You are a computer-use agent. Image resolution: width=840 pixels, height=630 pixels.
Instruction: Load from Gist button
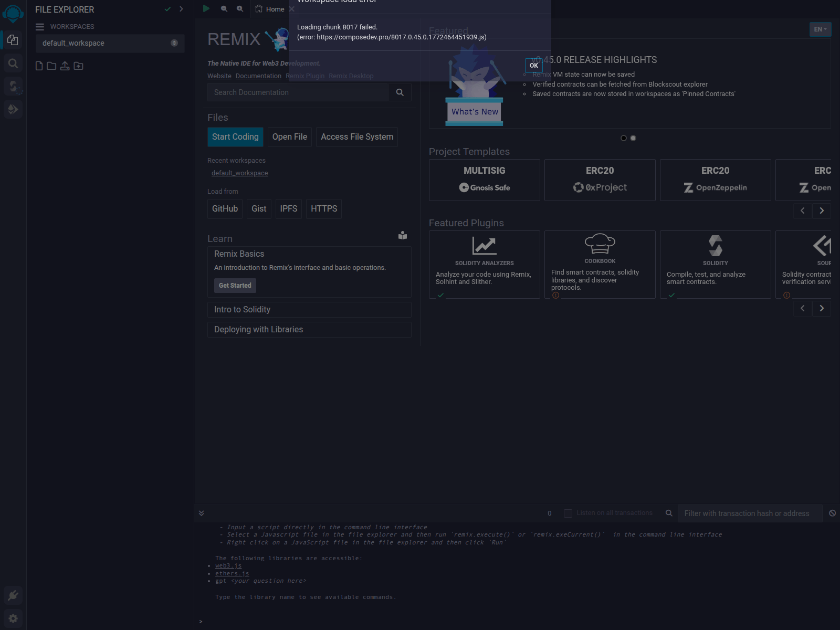tap(259, 209)
